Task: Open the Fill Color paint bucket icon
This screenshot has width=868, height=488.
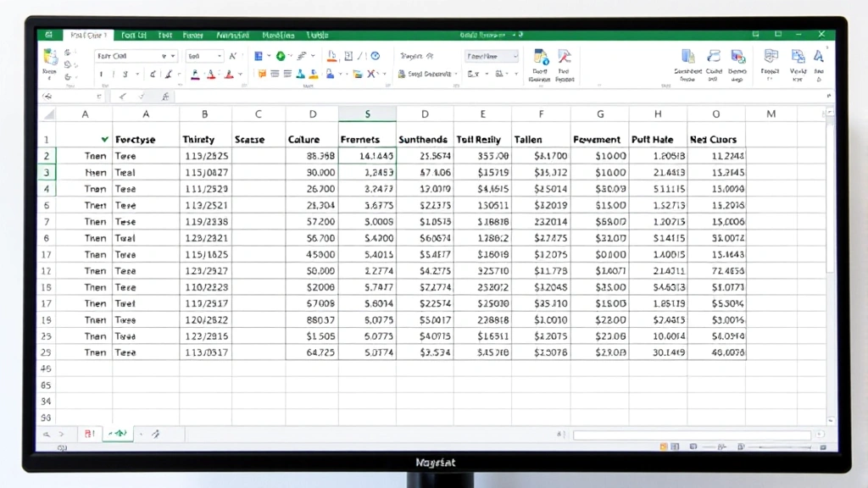Action: 194,74
